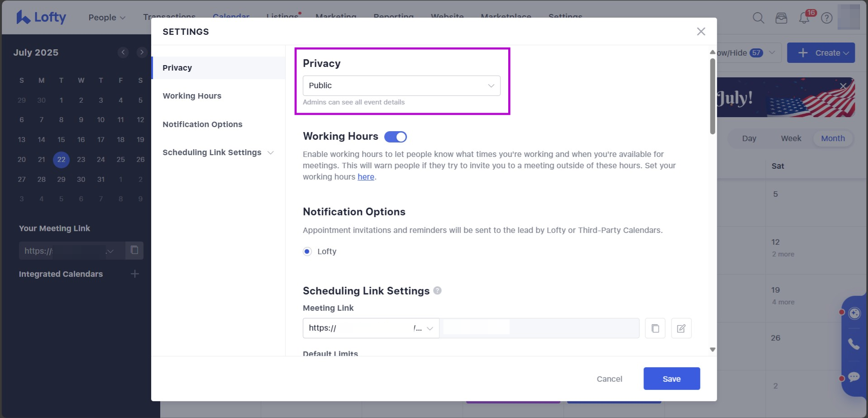Open the notifications bell
Image resolution: width=868 pixels, height=418 pixels.
804,18
